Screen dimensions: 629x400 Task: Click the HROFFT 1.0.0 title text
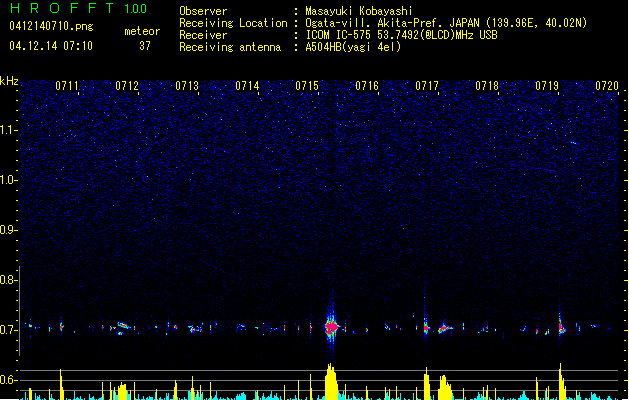[79, 8]
